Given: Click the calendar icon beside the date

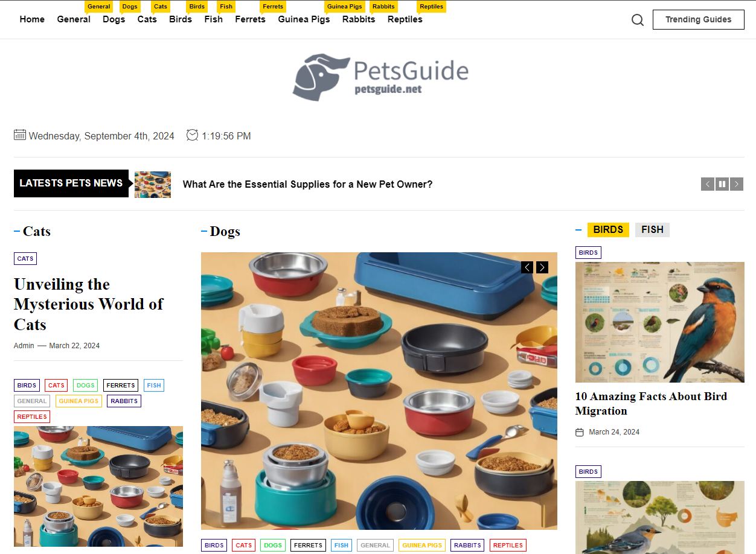Looking at the screenshot, I should click(x=20, y=135).
